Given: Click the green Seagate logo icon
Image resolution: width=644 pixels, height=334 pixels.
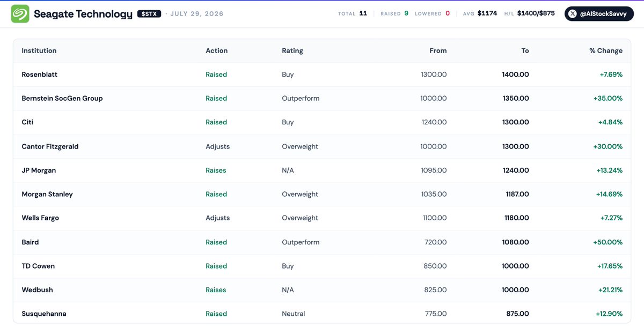Looking at the screenshot, I should [x=20, y=13].
